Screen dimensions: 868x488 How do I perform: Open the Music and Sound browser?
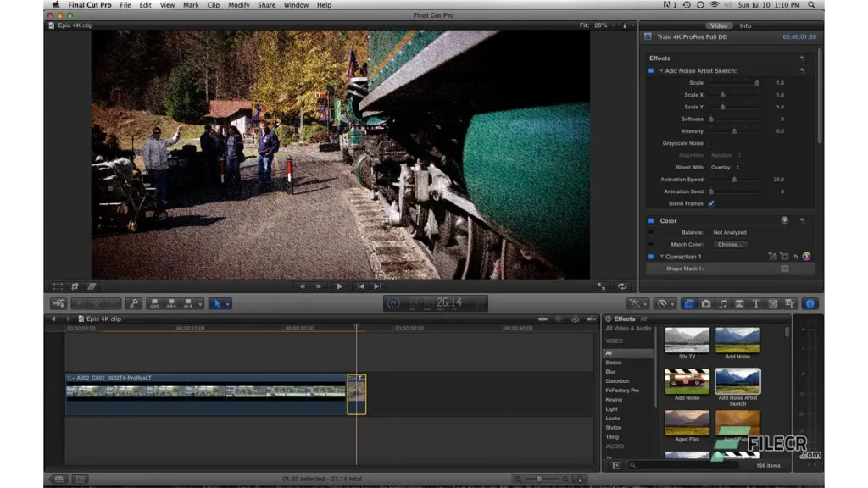723,303
